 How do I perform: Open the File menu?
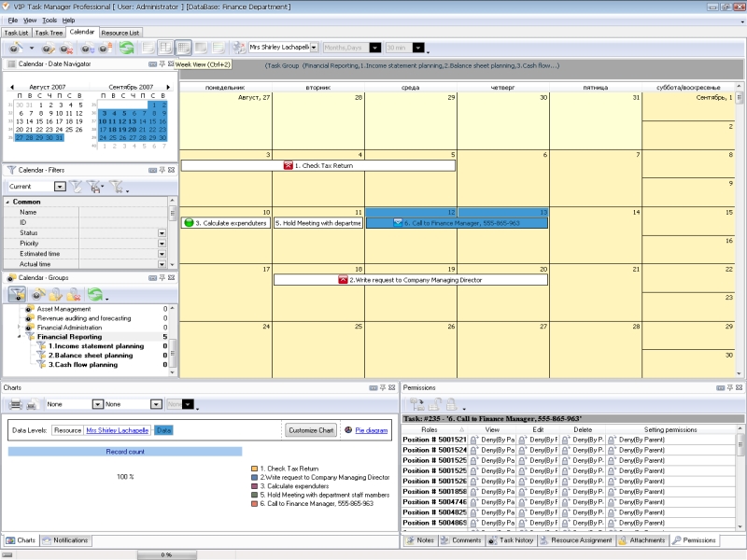click(13, 20)
